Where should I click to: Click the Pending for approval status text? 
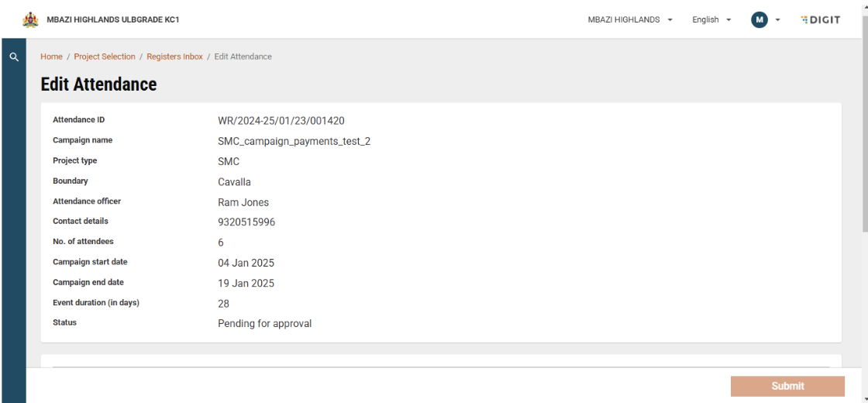264,324
